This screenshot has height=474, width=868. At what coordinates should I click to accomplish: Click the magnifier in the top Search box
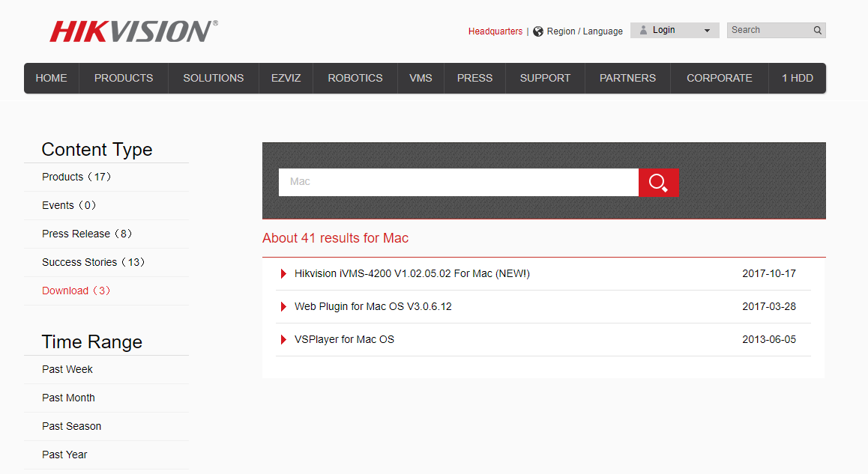point(816,29)
